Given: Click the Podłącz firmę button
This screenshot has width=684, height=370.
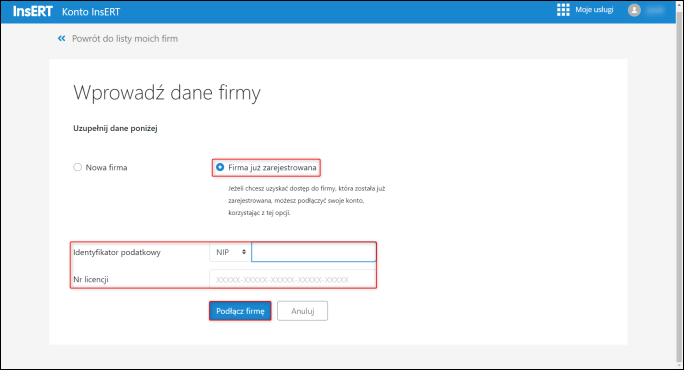Looking at the screenshot, I should [240, 311].
